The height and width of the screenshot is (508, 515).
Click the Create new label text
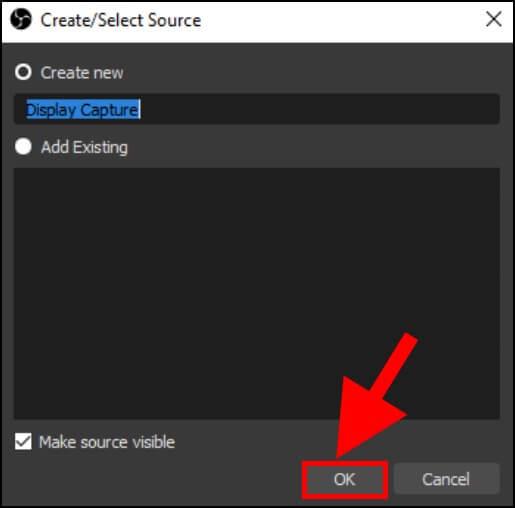click(x=82, y=73)
